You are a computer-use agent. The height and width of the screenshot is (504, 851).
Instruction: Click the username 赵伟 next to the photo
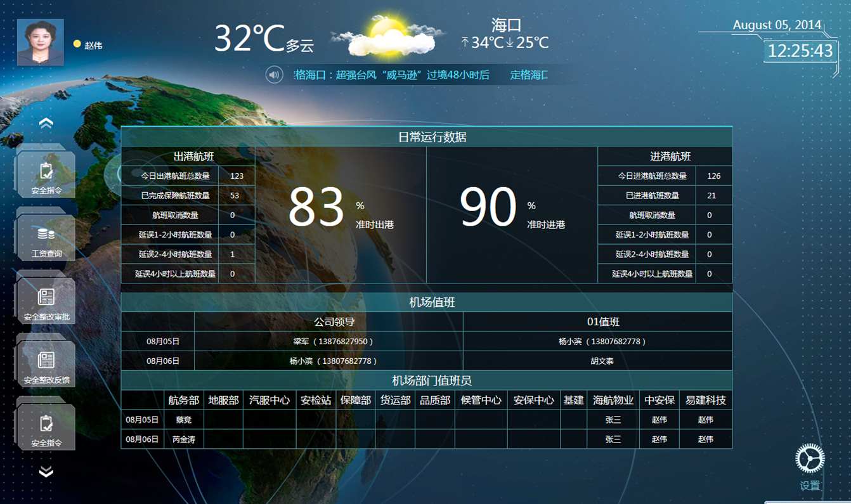93,46
